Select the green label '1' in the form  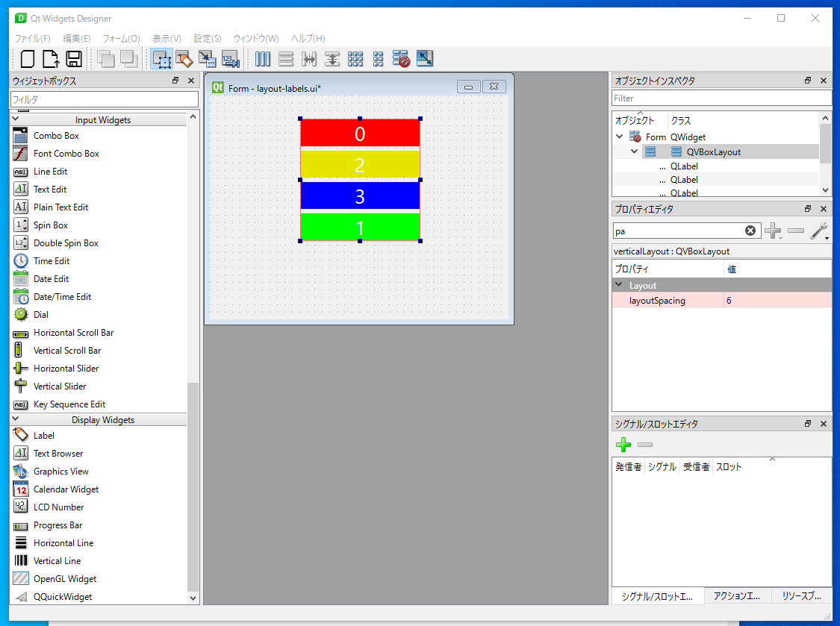360,227
